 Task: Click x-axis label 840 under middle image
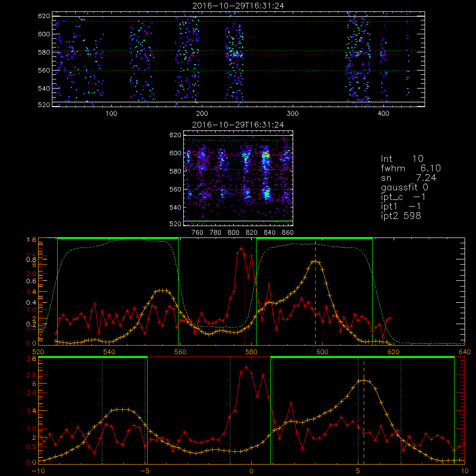[269, 233]
